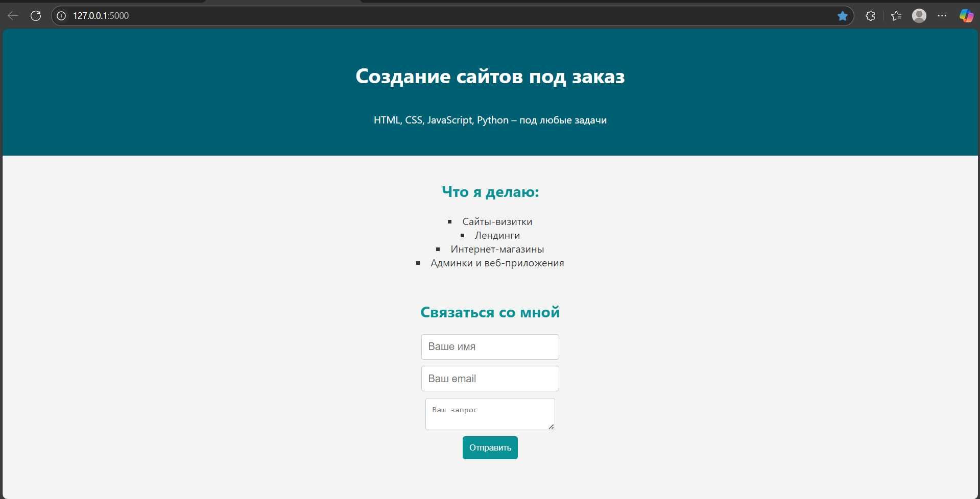The image size is (980, 499).
Task: Click the 'Что я делаю:' heading
Action: pyautogui.click(x=490, y=192)
